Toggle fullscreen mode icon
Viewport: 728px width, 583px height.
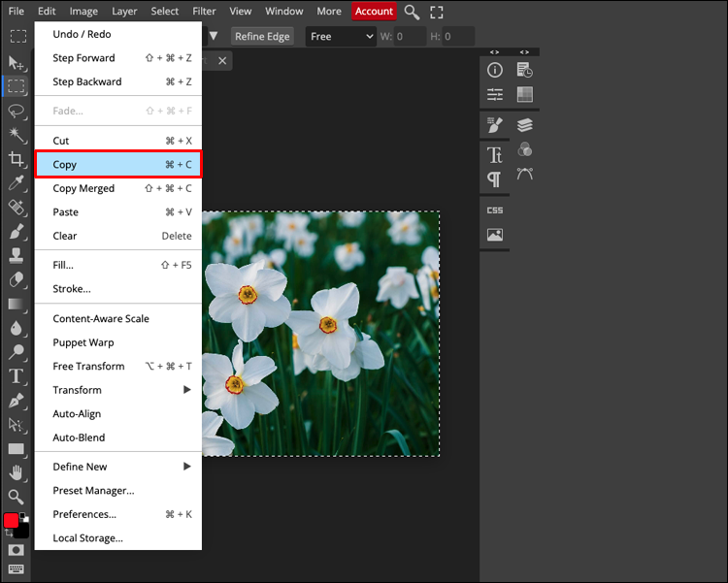[437, 12]
